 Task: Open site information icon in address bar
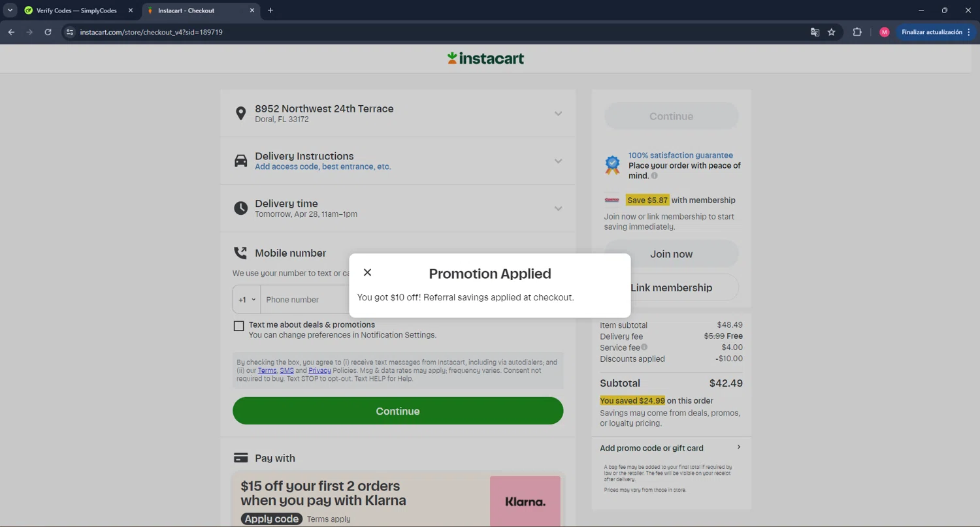coord(70,32)
